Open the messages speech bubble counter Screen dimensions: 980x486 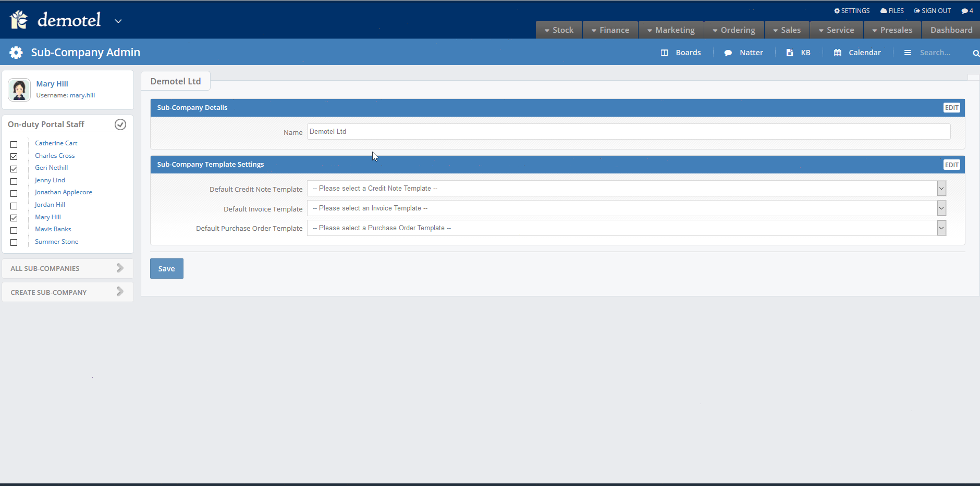click(x=967, y=10)
